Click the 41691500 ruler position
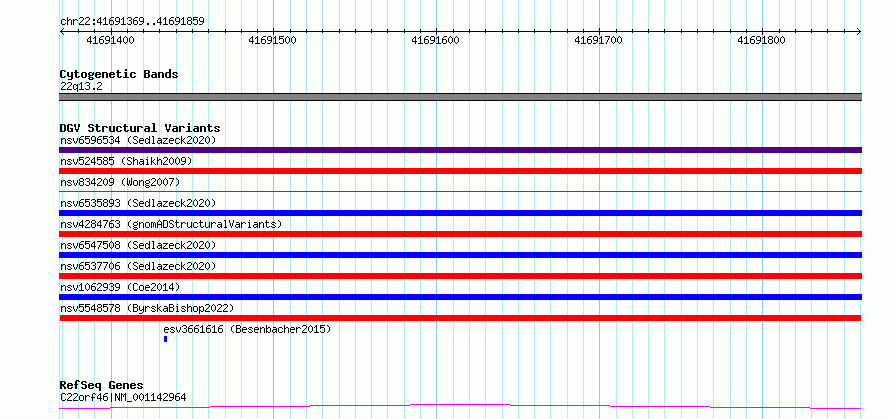This screenshot has height=419, width=890. tap(273, 40)
